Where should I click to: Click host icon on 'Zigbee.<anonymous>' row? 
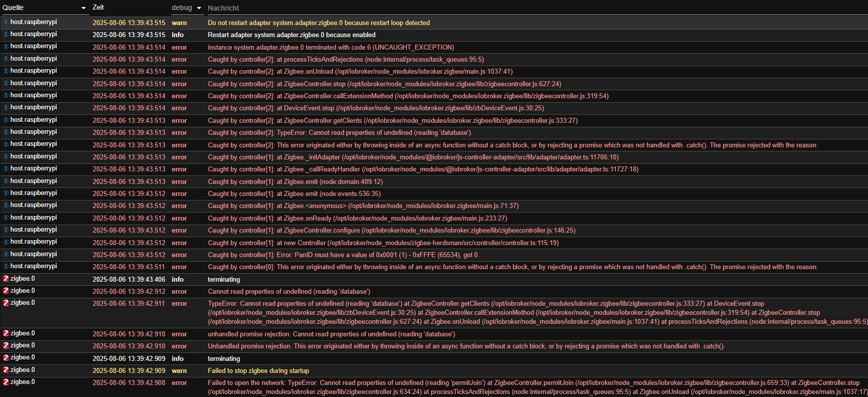pyautogui.click(x=6, y=205)
